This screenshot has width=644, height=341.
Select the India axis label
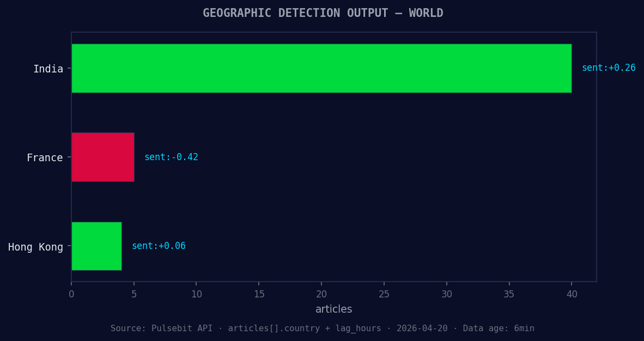(x=48, y=69)
